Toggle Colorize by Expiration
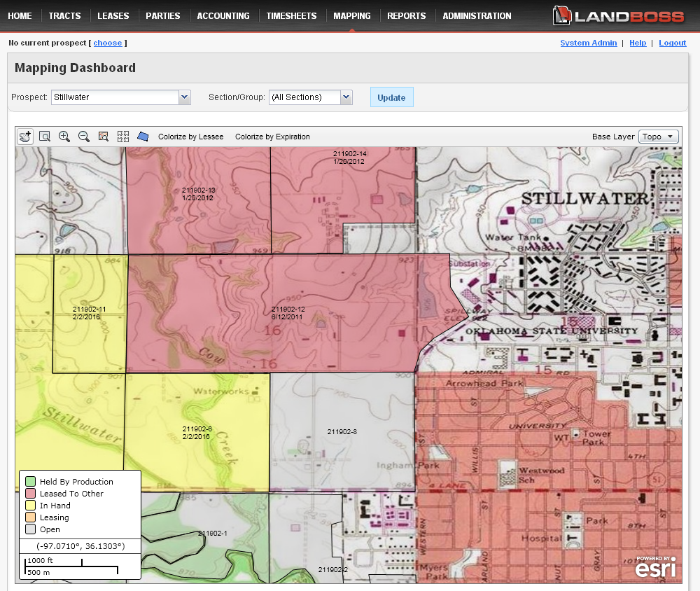This screenshot has height=591, width=700. (272, 137)
